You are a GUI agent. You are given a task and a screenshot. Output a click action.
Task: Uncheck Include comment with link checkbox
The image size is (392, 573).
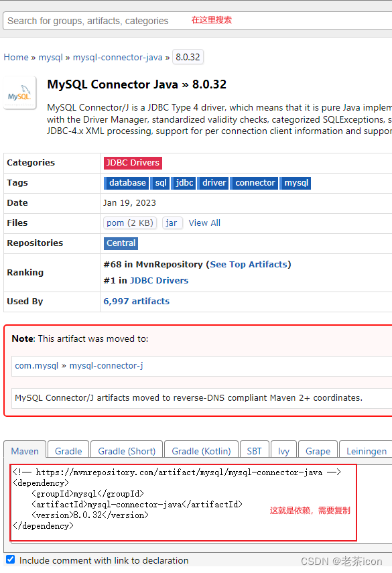pos(11,560)
